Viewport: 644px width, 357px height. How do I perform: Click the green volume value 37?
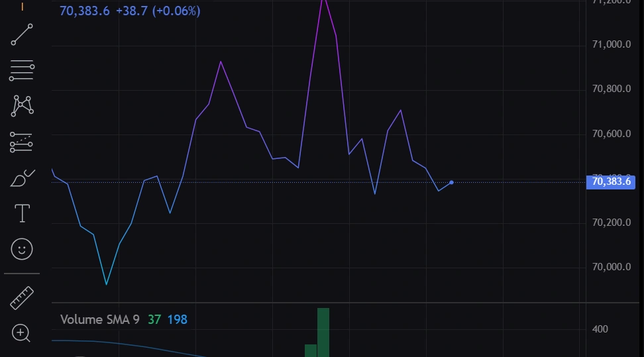coord(154,320)
